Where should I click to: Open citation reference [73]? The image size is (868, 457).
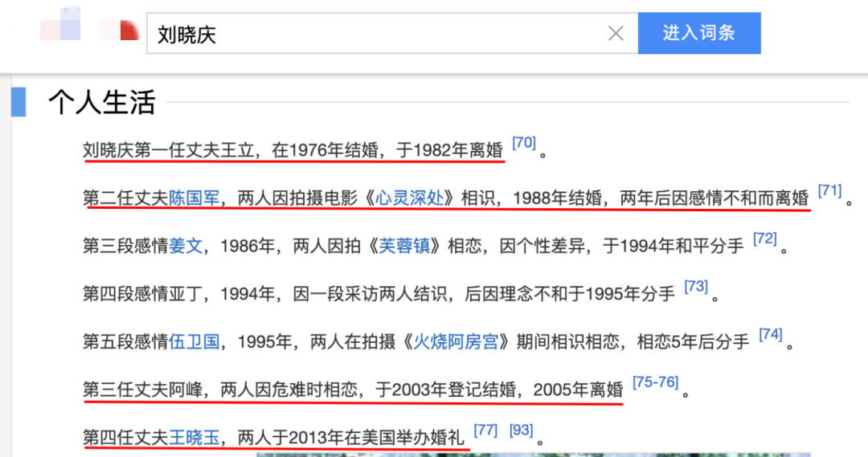click(x=696, y=287)
